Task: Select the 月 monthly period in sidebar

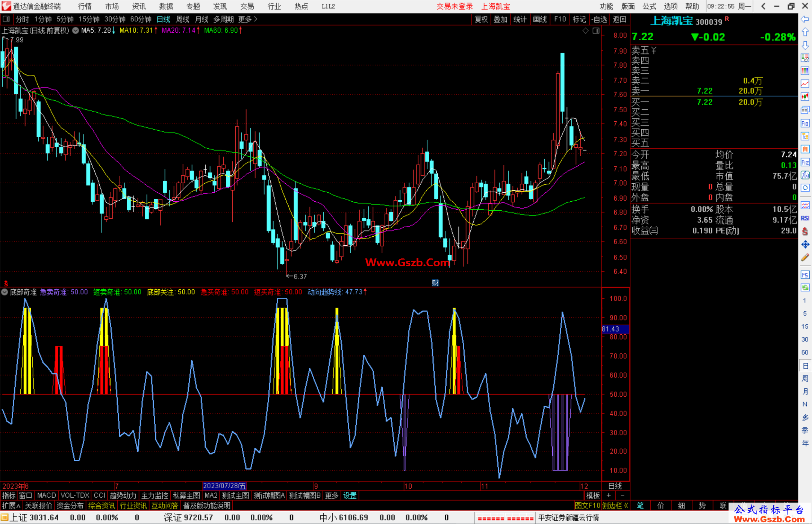Action: (805, 392)
